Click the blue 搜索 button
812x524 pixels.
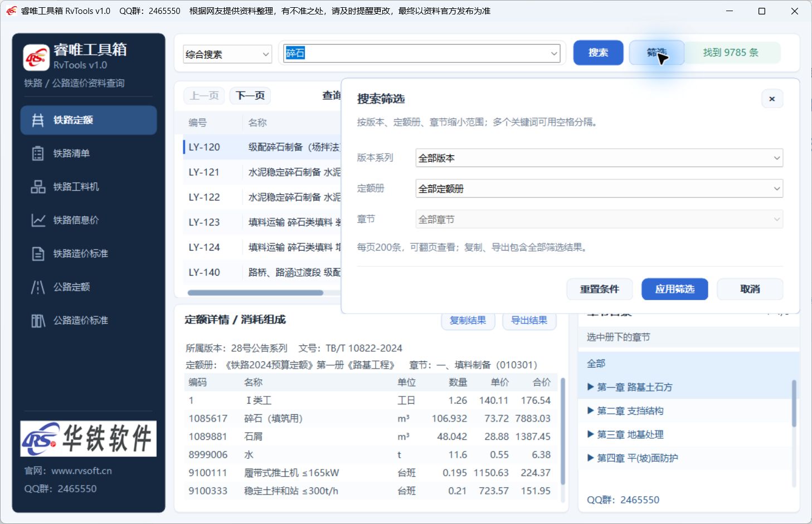click(599, 53)
